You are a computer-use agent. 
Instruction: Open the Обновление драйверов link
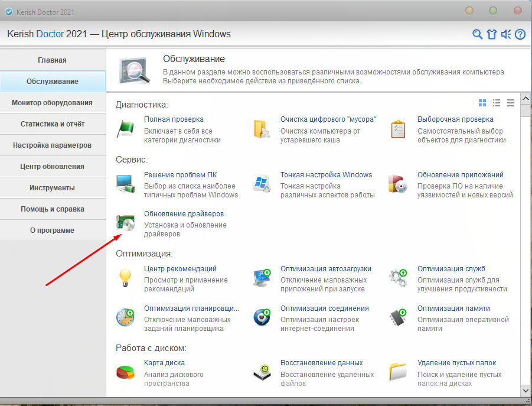click(x=184, y=214)
